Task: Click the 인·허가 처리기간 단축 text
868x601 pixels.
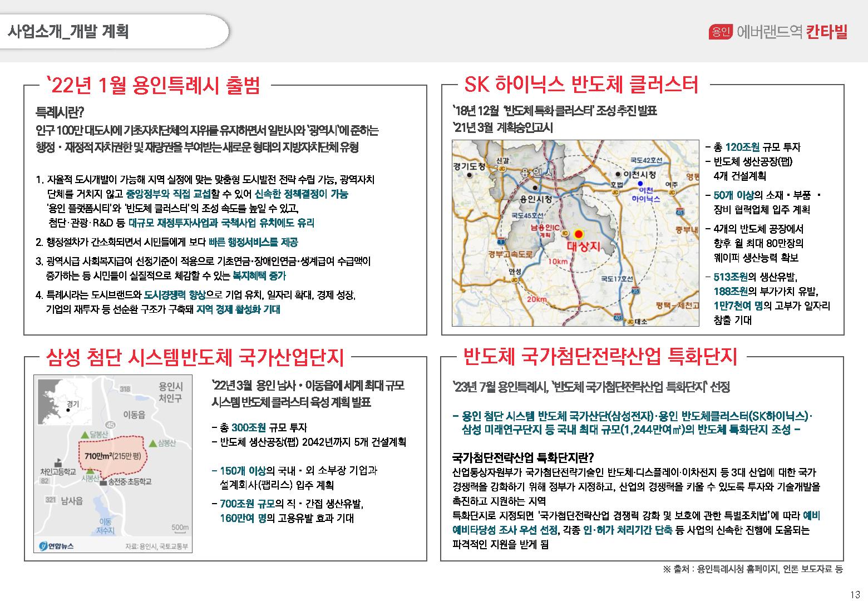Action: pos(628,530)
